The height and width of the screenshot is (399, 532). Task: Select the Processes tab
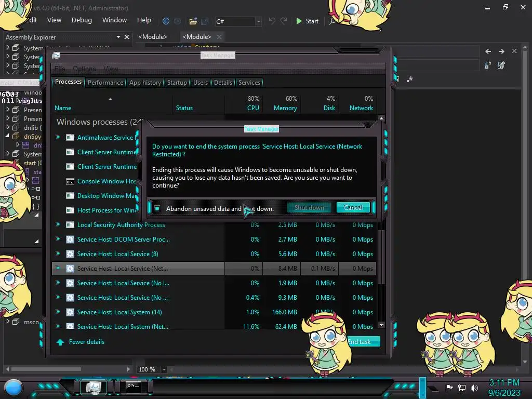(x=68, y=82)
